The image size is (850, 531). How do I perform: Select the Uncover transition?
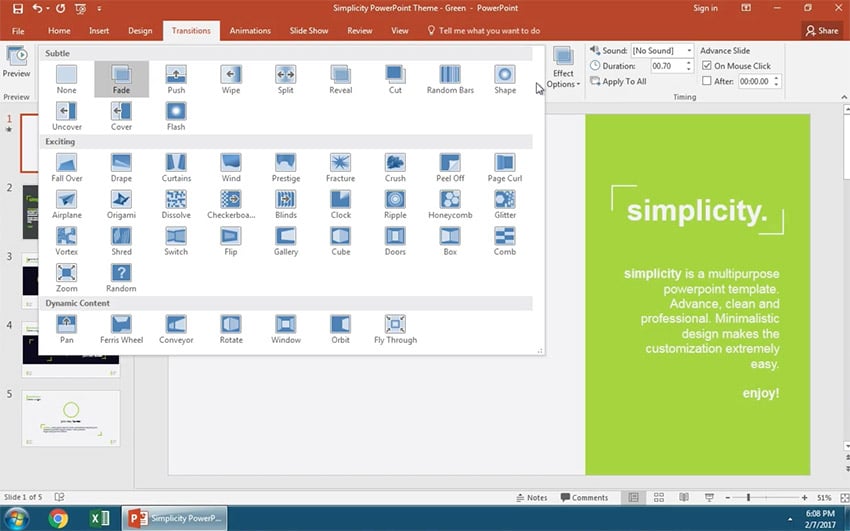[x=67, y=116]
